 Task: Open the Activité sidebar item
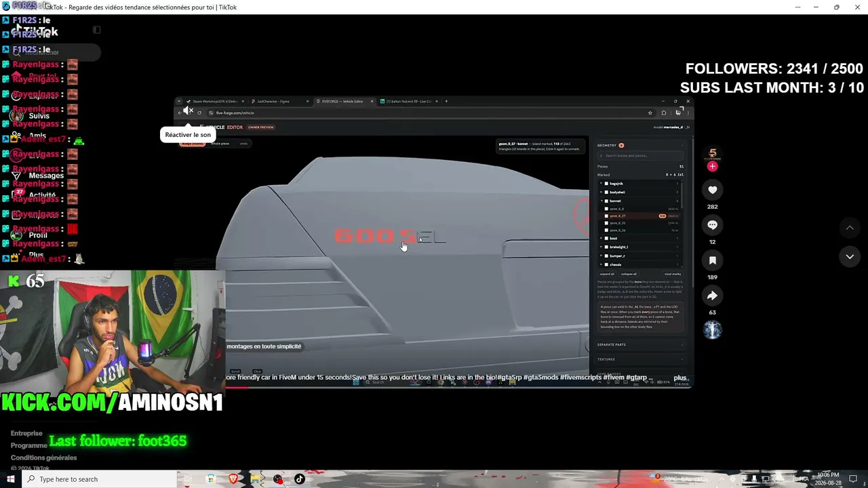[42, 195]
